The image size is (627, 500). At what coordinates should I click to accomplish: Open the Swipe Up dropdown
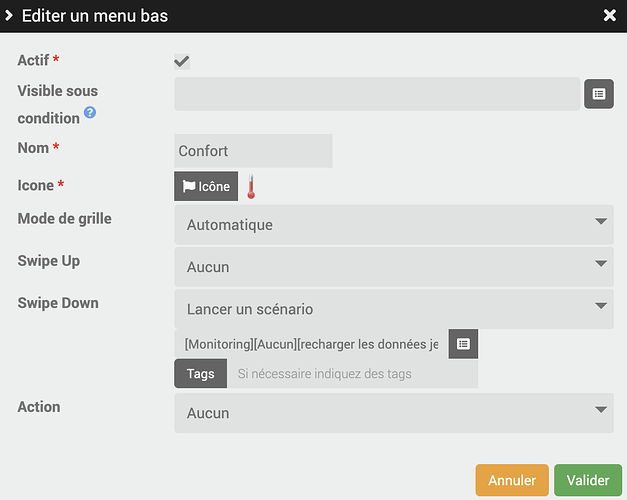click(394, 267)
